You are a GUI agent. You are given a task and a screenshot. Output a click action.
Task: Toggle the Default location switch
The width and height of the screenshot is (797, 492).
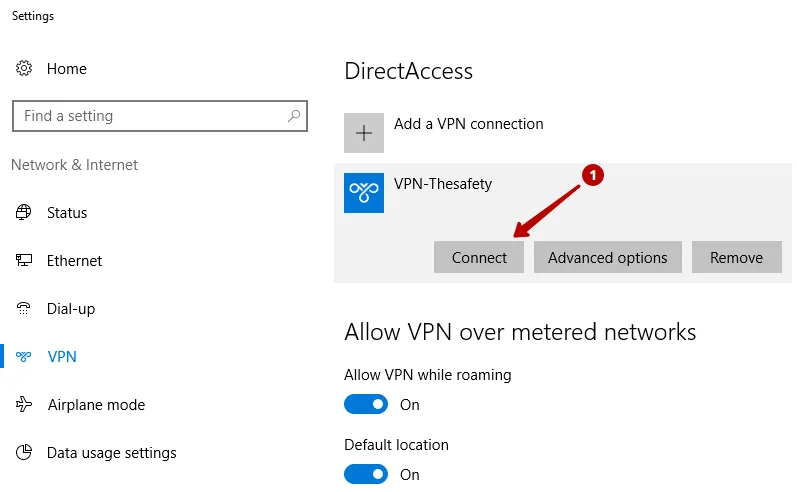click(x=366, y=474)
